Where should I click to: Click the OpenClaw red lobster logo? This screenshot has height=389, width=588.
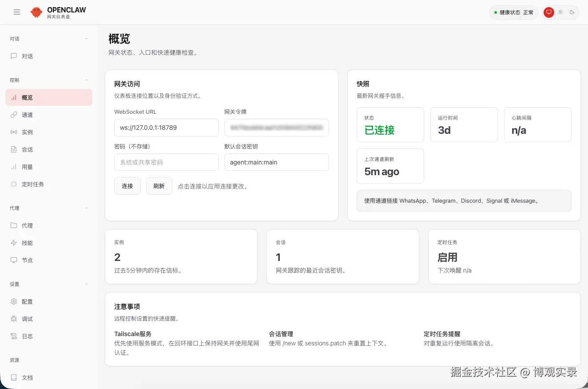[36, 12]
